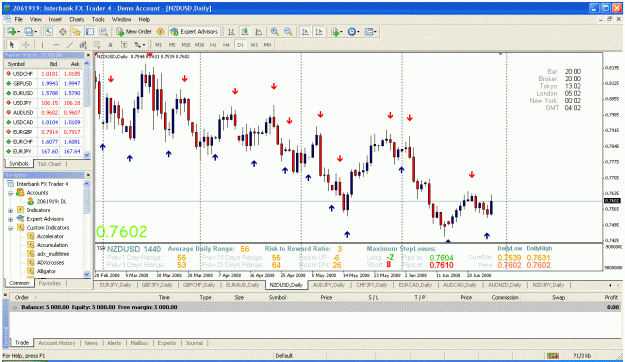Switch chart to bar chart icon
625x362 pixels.
coord(231,31)
